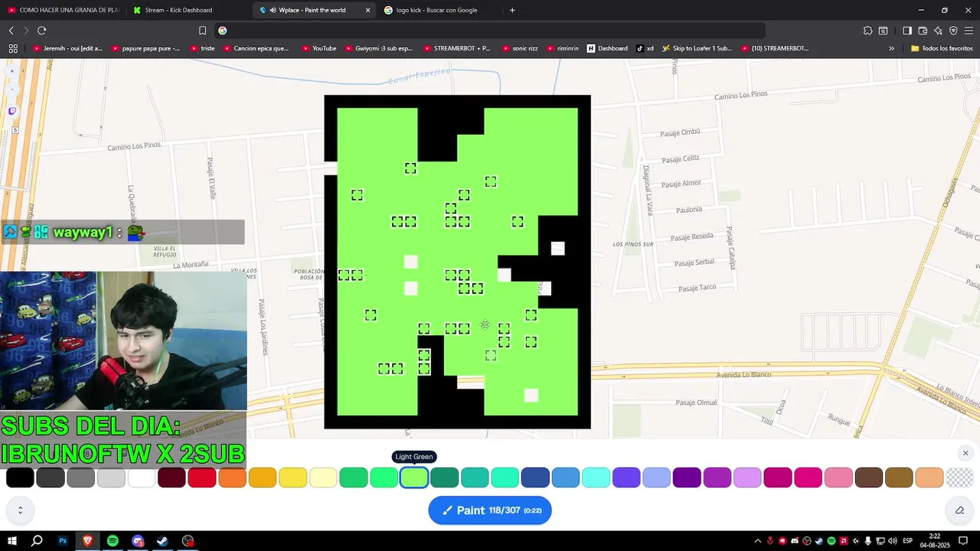Open the rinrinrin bookmark
The height and width of the screenshot is (551, 980).
(x=563, y=48)
